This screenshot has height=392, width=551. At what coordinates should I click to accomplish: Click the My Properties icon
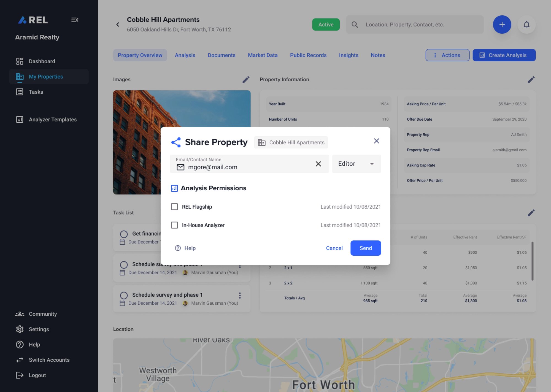pos(20,77)
